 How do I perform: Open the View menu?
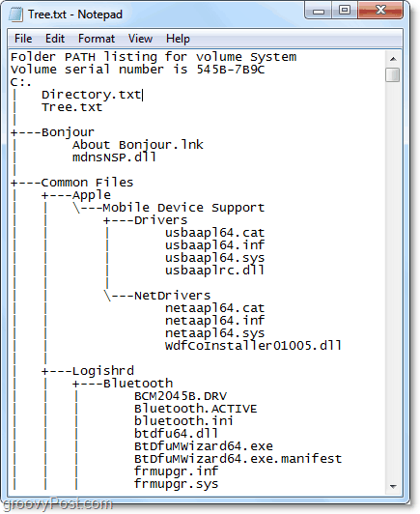(140, 39)
